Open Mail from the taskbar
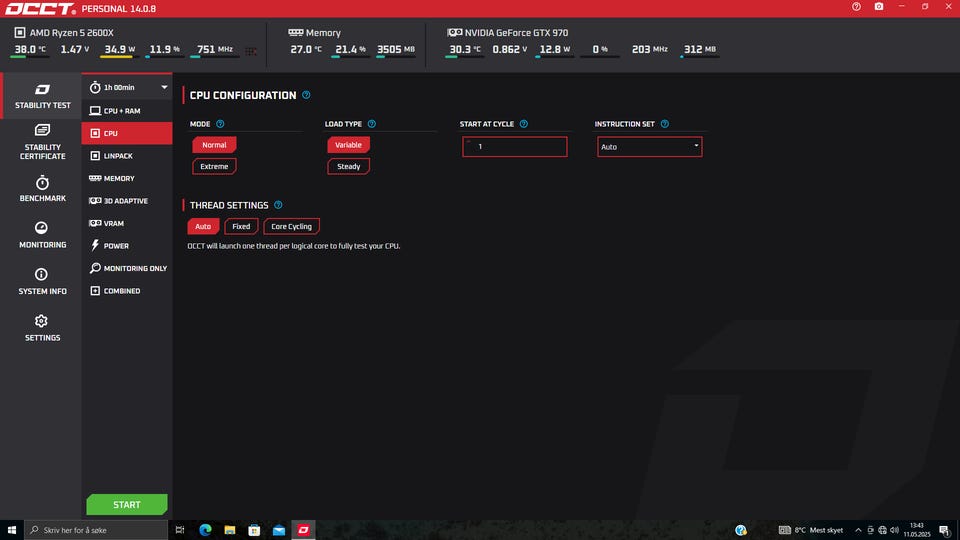960x540 pixels. [x=279, y=530]
